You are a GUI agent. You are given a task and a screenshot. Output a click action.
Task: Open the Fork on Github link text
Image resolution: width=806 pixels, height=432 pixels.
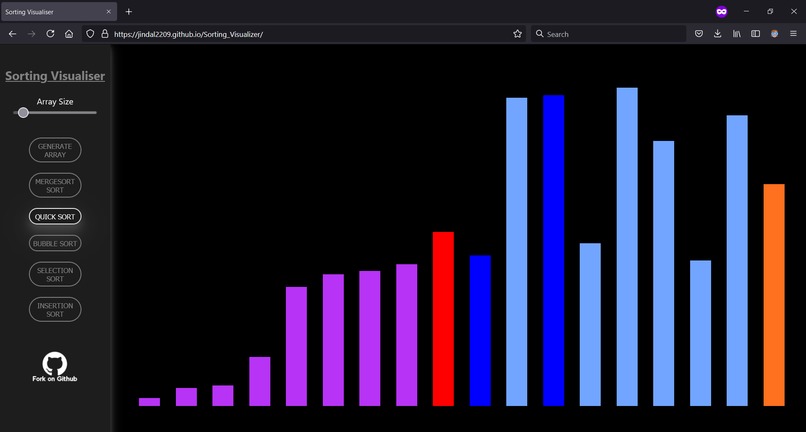tap(55, 379)
